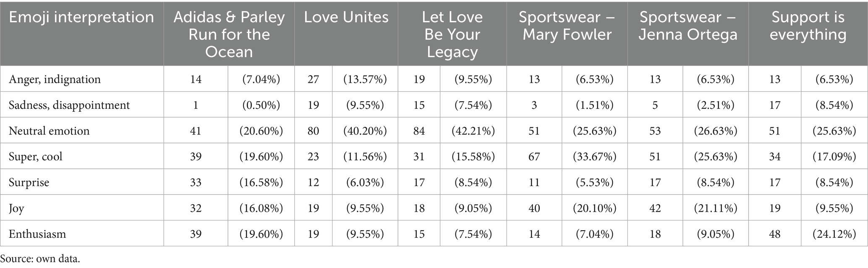Click Sportswear – Mary Fowler header
Image resolution: width=868 pixels, height=268 pixels.
567,26
